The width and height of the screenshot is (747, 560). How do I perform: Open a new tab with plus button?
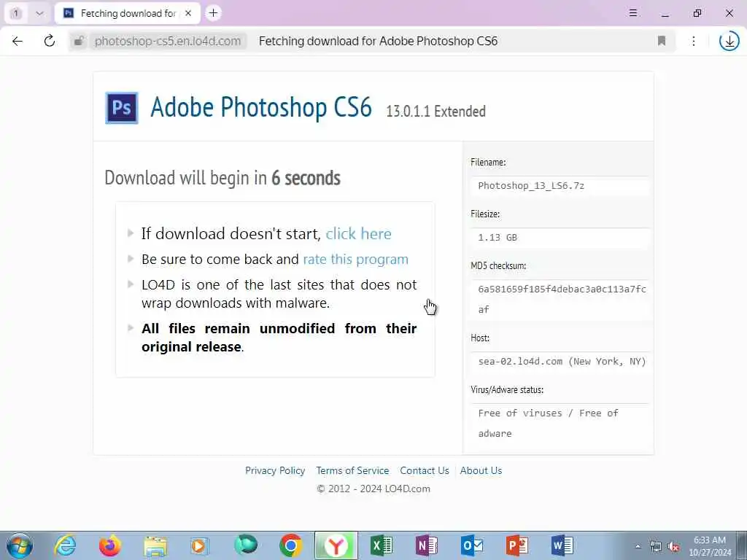[x=214, y=13]
